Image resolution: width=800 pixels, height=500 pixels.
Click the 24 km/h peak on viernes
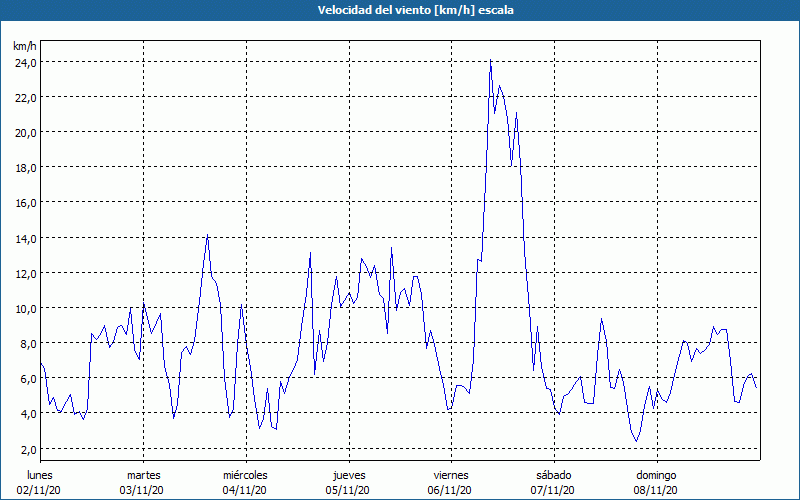point(490,60)
